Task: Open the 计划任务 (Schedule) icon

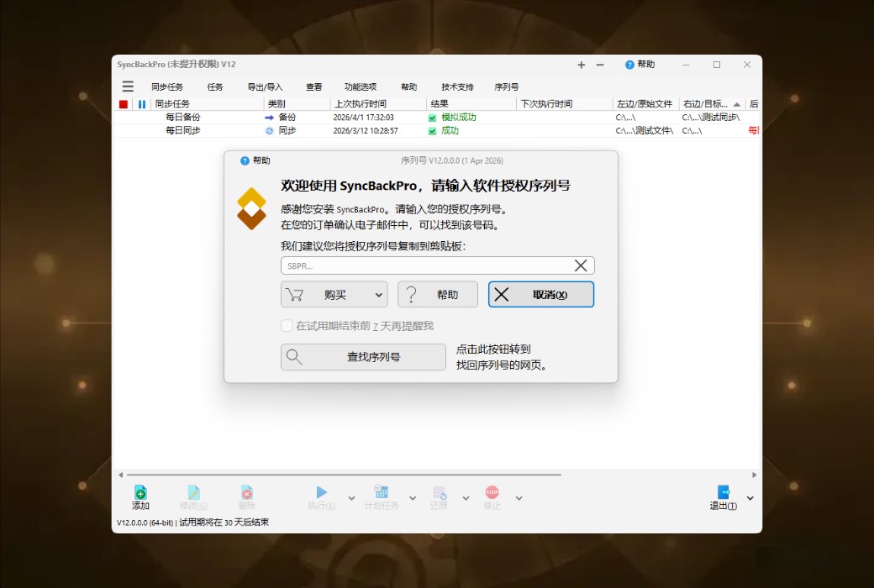Action: click(x=382, y=495)
